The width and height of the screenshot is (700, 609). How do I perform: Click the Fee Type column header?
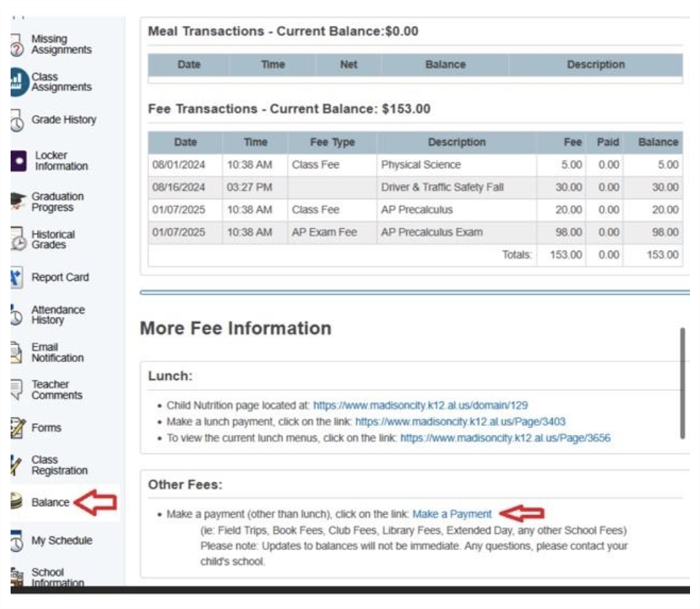tap(332, 142)
